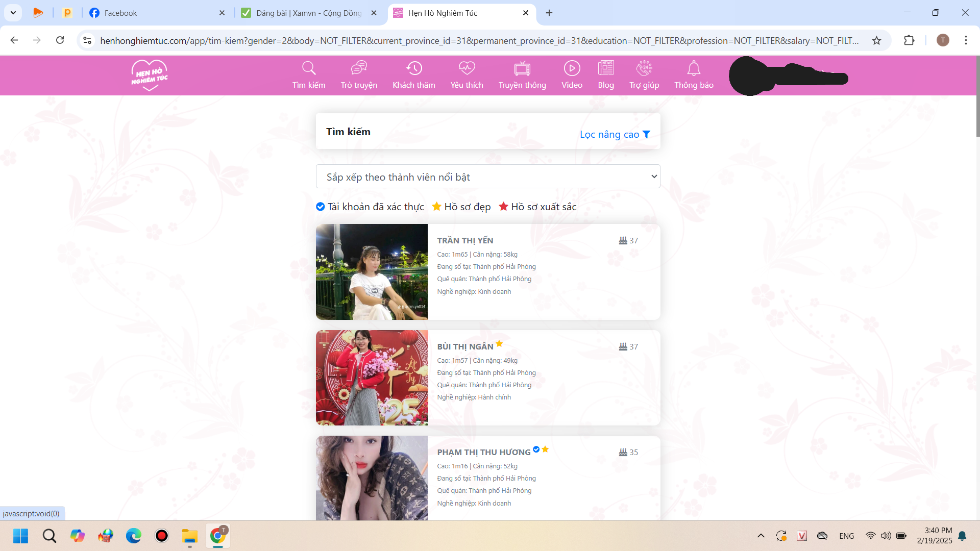Open the Blog news icon
The width and height of the screenshot is (980, 551).
pos(606,68)
